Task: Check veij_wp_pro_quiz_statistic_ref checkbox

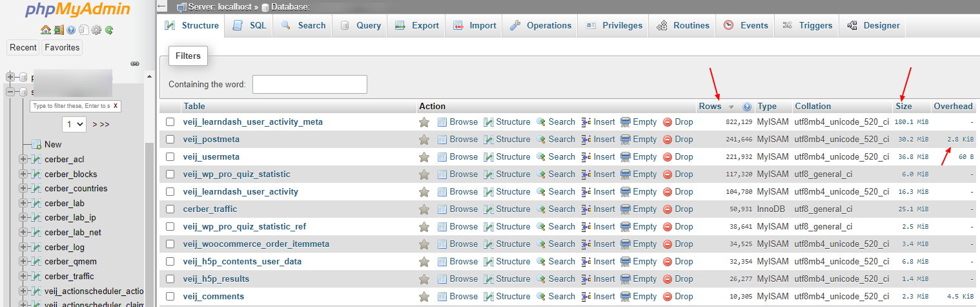Action: pyautogui.click(x=170, y=227)
